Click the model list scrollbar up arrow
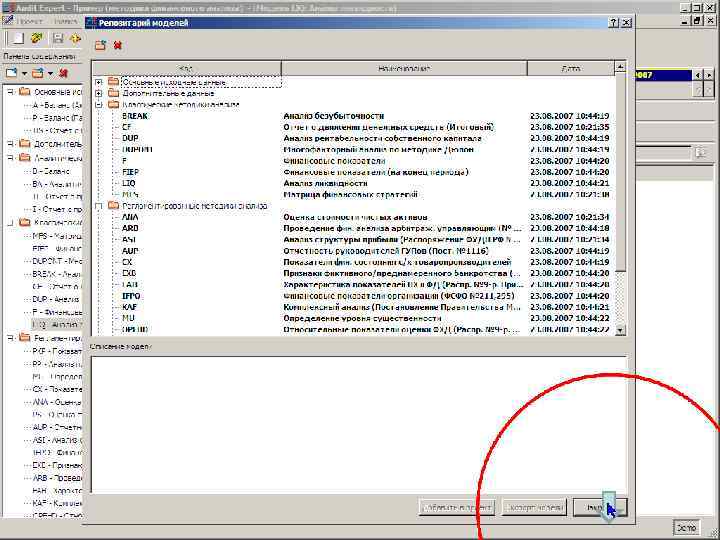Image resolution: width=720 pixels, height=540 pixels. point(620,68)
